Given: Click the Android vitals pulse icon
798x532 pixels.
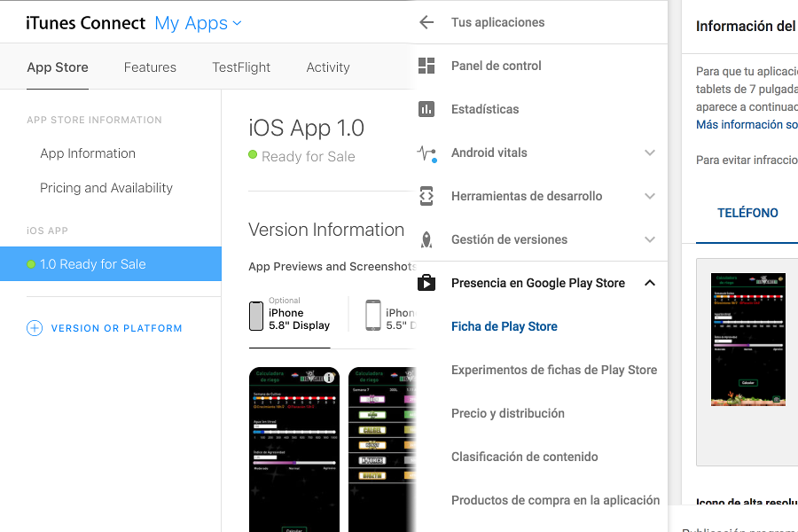Looking at the screenshot, I should click(426, 153).
